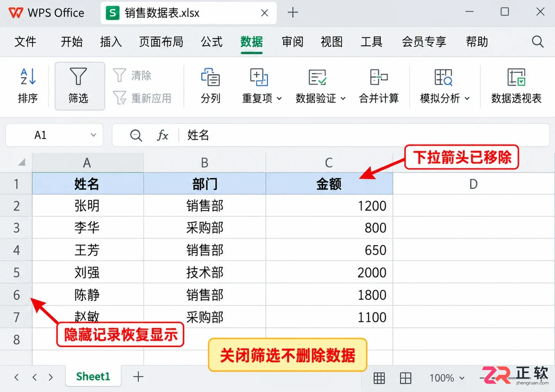555x392 pixels.
Task: Select the cell containing 张明
Action: [88, 205]
